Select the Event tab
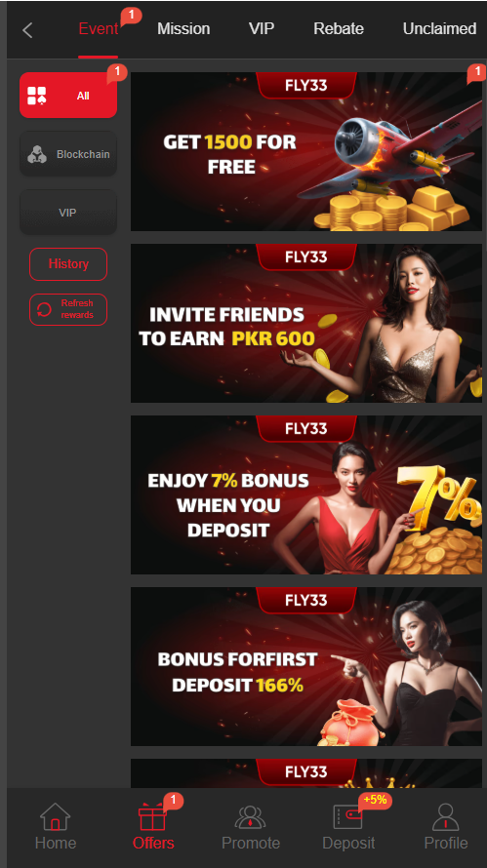 pyautogui.click(x=98, y=29)
